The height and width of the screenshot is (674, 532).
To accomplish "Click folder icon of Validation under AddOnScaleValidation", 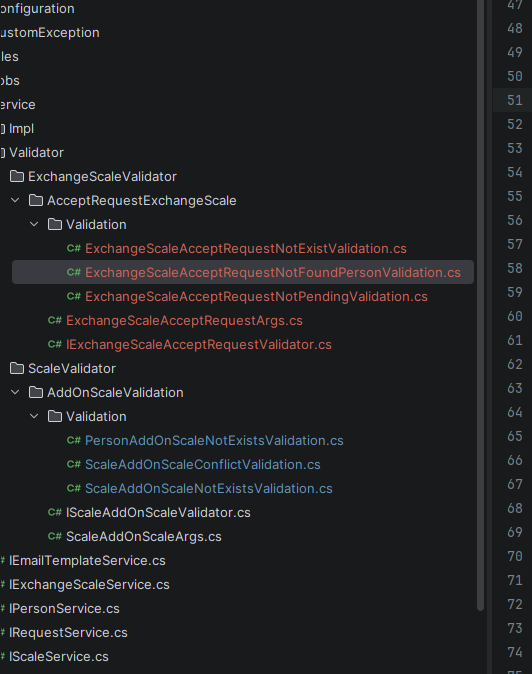I will click(x=55, y=416).
